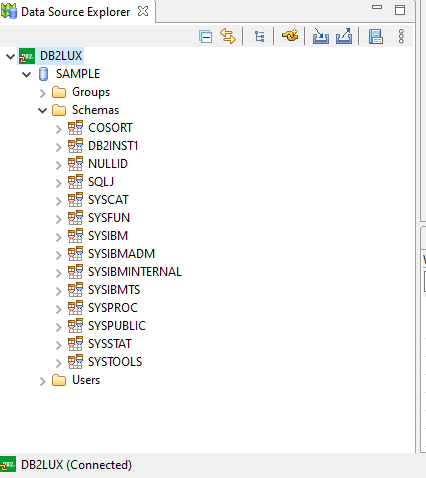The width and height of the screenshot is (426, 478).
Task: Select the DB2INST1 schema
Action: [113, 146]
